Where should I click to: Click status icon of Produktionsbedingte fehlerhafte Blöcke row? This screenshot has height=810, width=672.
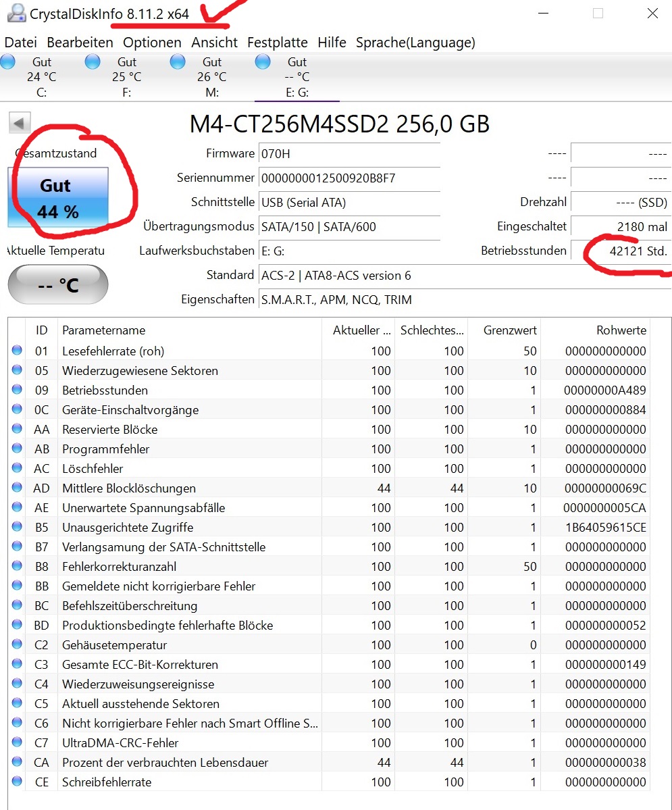coord(17,624)
